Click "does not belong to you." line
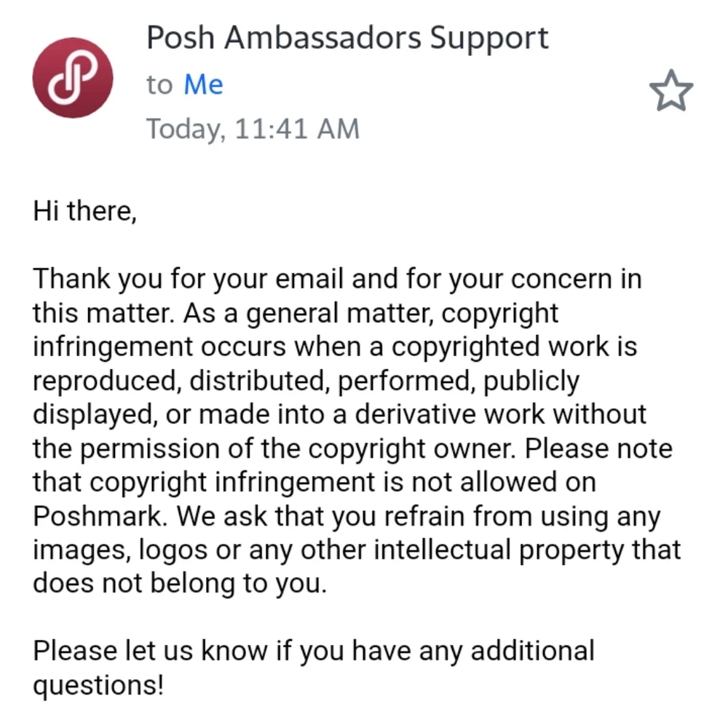 [179, 583]
